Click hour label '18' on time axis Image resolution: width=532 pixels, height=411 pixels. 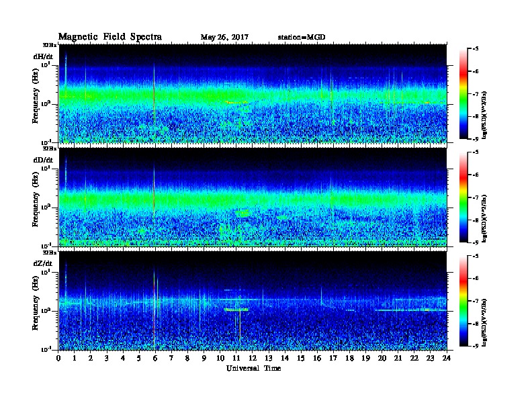pyautogui.click(x=349, y=358)
